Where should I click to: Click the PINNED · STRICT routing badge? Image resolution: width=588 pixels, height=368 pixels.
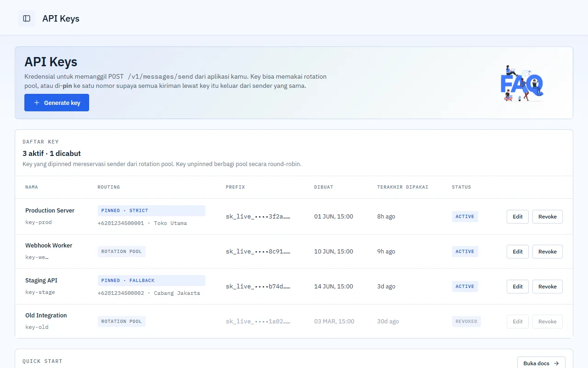coord(152,211)
